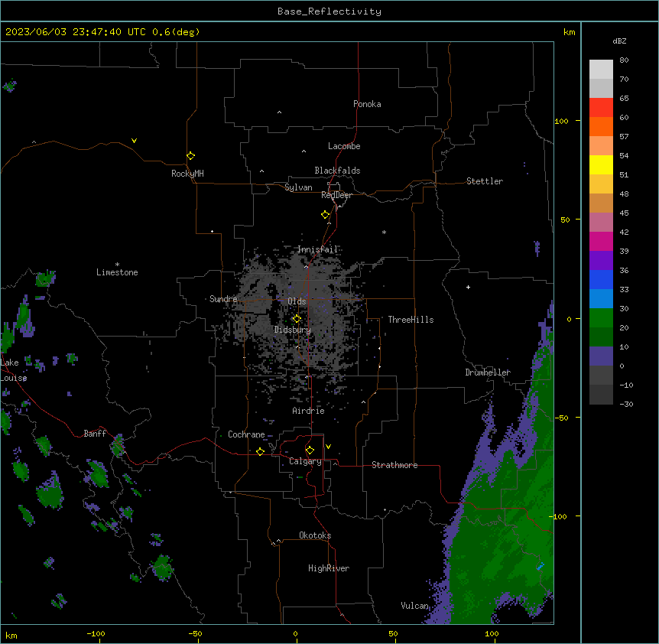Click the Lake Louise label
659x644 pixels.
14,370
